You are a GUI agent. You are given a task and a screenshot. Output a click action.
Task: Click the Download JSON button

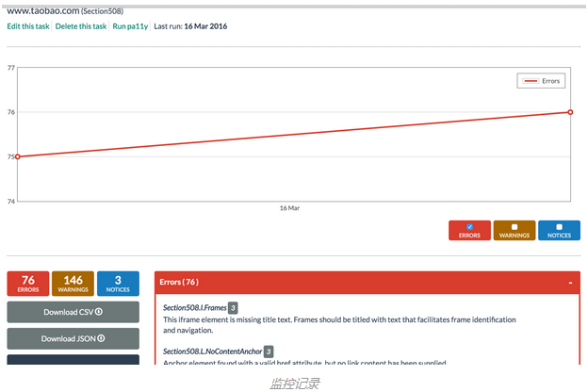coord(73,338)
